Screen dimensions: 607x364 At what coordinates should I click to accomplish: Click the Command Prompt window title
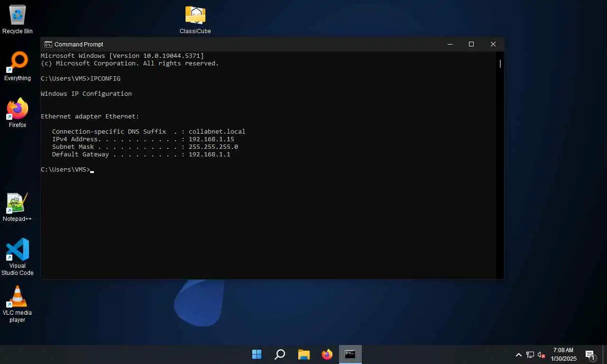pos(79,44)
